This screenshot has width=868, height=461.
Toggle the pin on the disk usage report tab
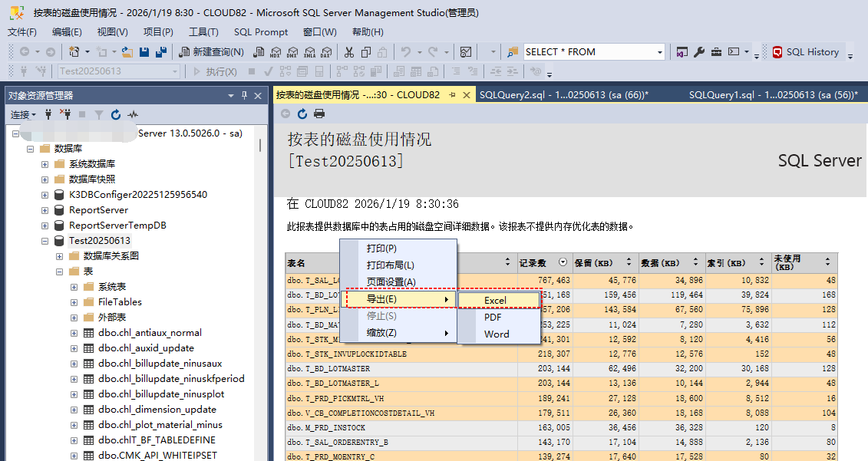(x=453, y=95)
